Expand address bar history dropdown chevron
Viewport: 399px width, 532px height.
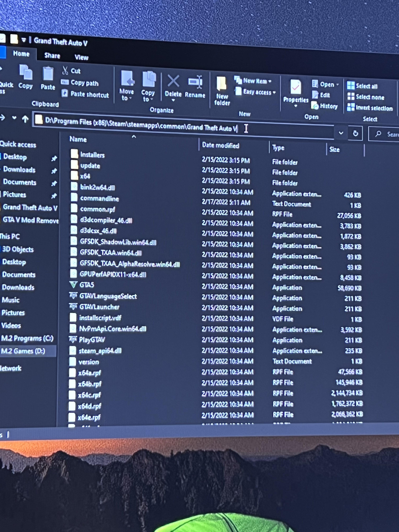[x=341, y=133]
